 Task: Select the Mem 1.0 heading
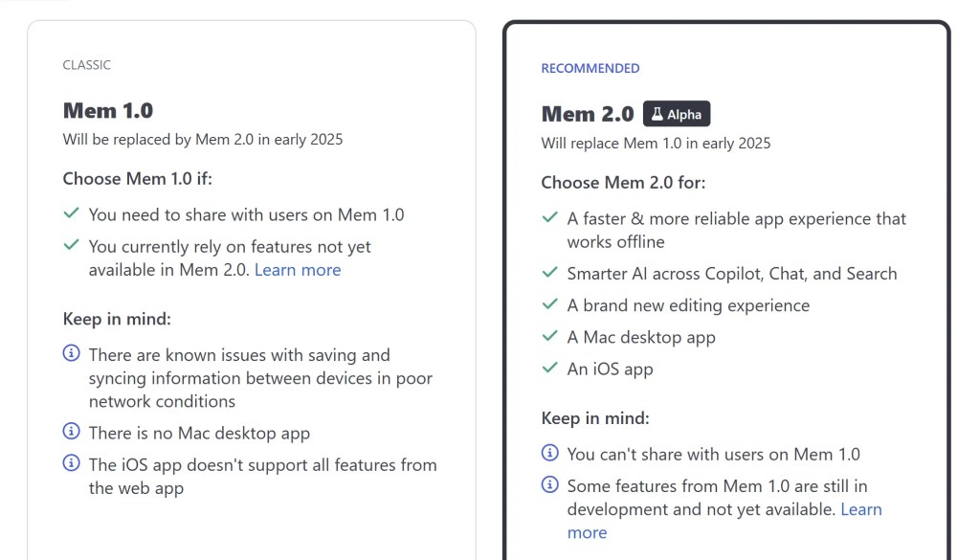(108, 111)
